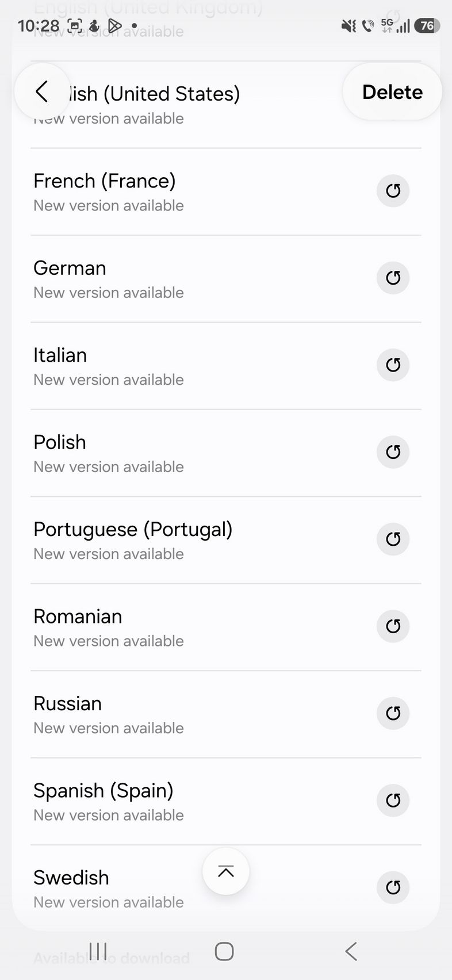Update the German language pack
Screen dimensions: 452x980
pyautogui.click(x=393, y=278)
